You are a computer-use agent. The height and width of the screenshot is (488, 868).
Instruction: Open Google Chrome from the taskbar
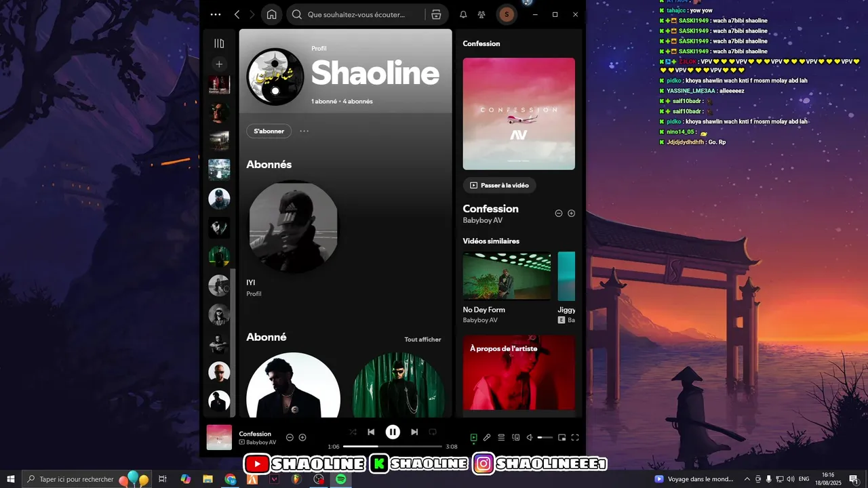coord(231,479)
